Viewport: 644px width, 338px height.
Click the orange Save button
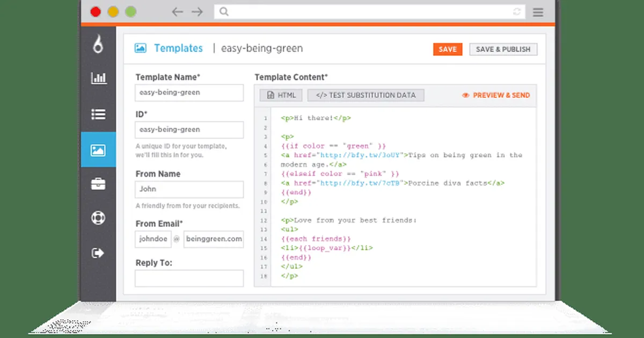447,49
